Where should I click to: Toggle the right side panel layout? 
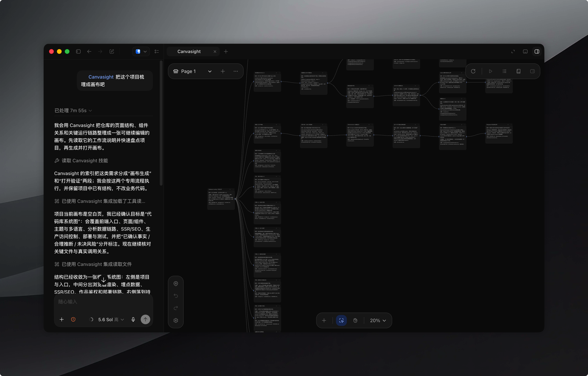coord(537,51)
